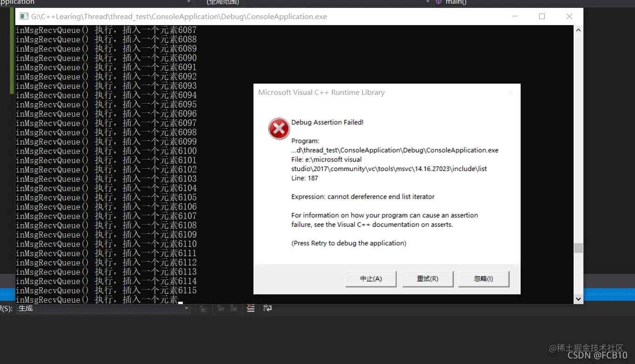Click console line ending with 6093
Viewport: 635px width, 364px height.
tap(106, 86)
